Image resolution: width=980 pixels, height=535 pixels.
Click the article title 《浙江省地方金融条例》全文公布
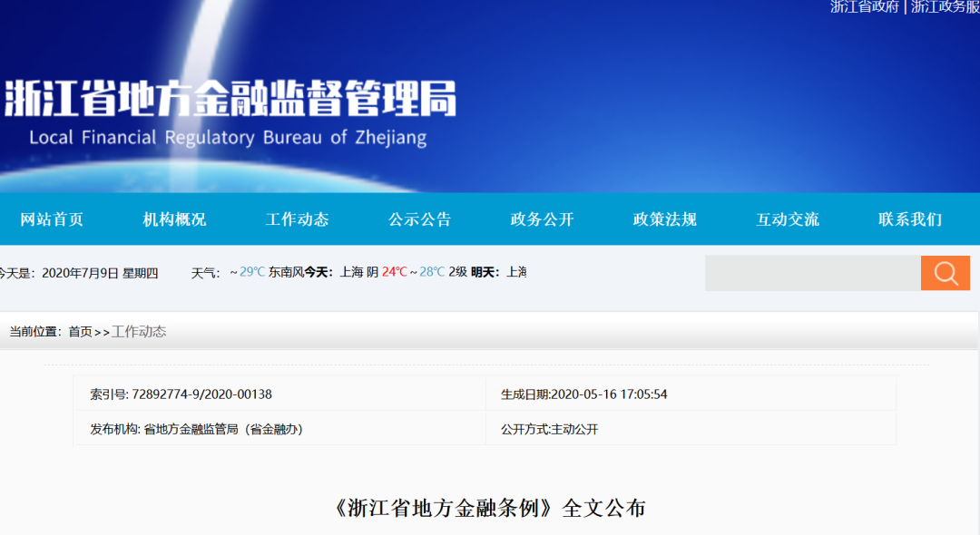click(x=489, y=508)
